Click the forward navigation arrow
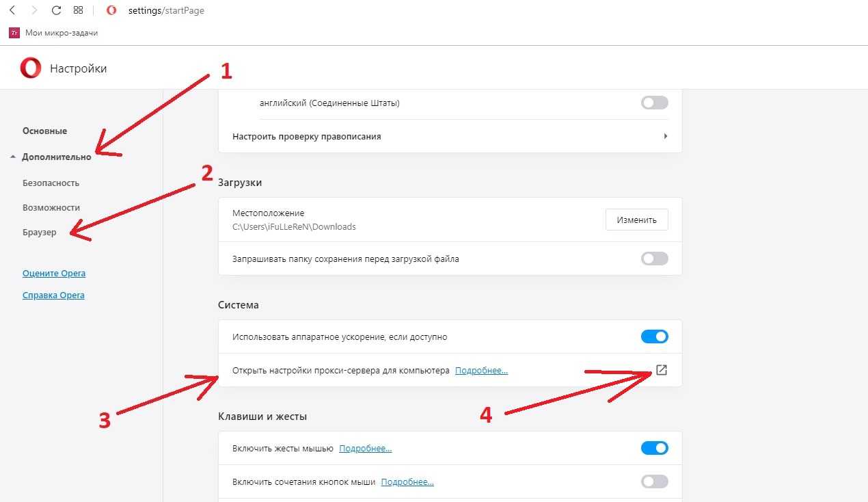 pos(34,10)
